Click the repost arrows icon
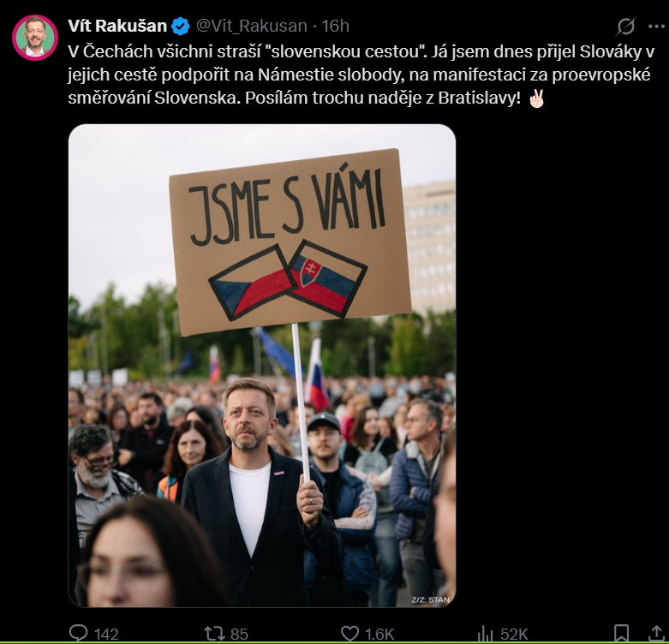The height and width of the screenshot is (644, 669). (x=214, y=634)
